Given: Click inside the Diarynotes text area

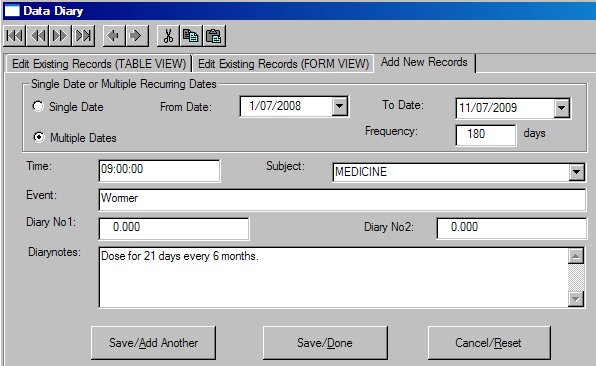Looking at the screenshot, I should tap(334, 277).
